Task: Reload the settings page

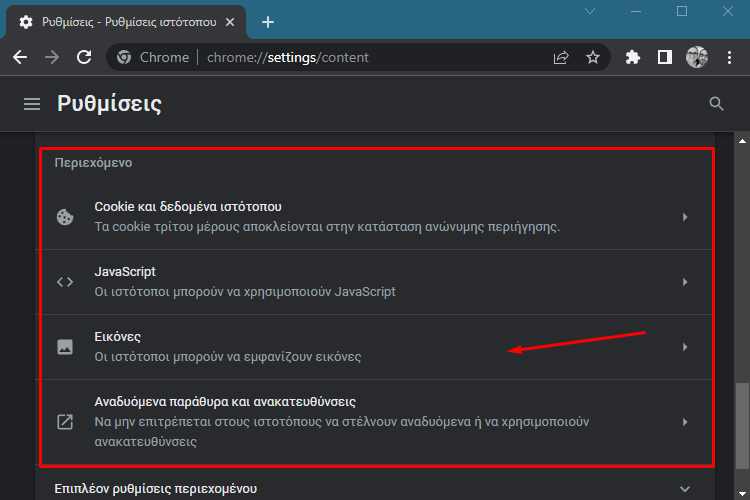Action: [84, 57]
